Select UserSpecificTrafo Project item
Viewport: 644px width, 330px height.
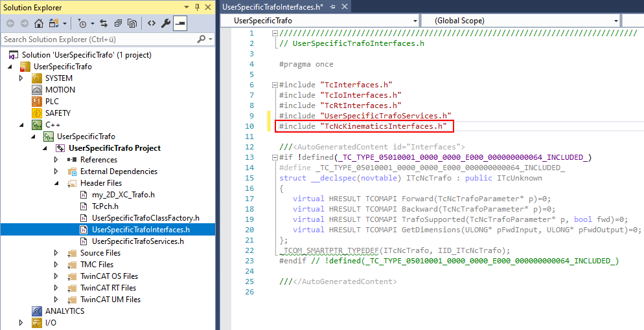[x=115, y=148]
